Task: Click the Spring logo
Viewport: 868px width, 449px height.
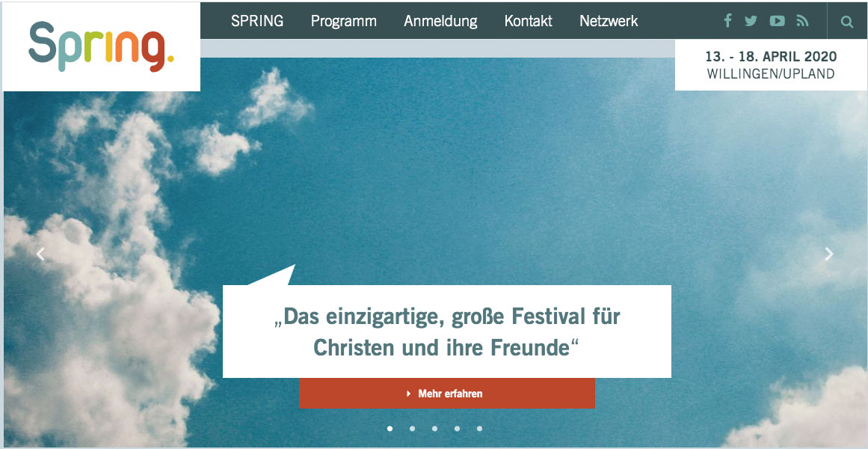Action: (x=101, y=46)
